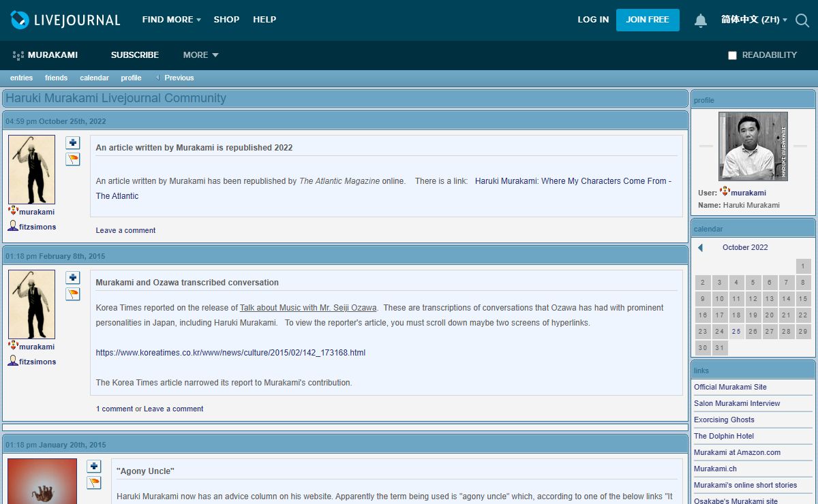Image resolution: width=818 pixels, height=504 pixels.
Task: Go to the calendar tab
Action: click(x=94, y=78)
